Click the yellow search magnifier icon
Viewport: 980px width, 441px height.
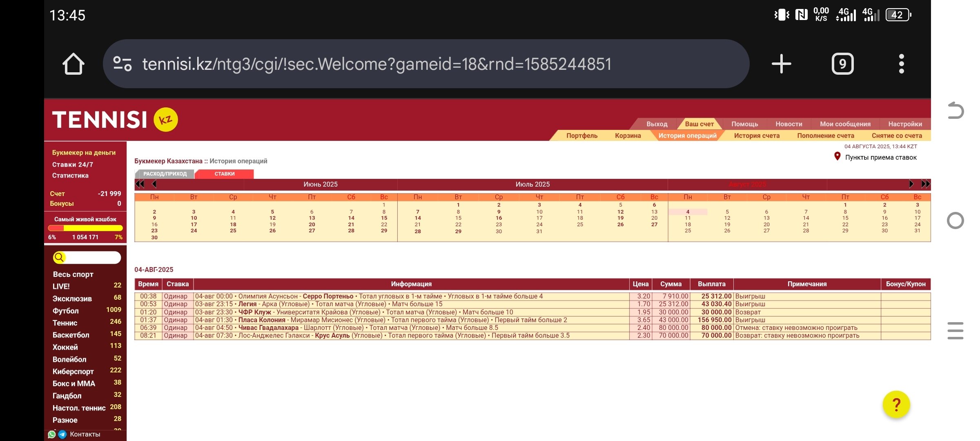[59, 257]
